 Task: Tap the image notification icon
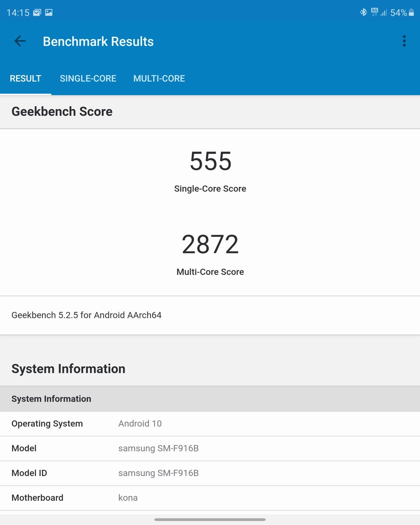coord(49,12)
